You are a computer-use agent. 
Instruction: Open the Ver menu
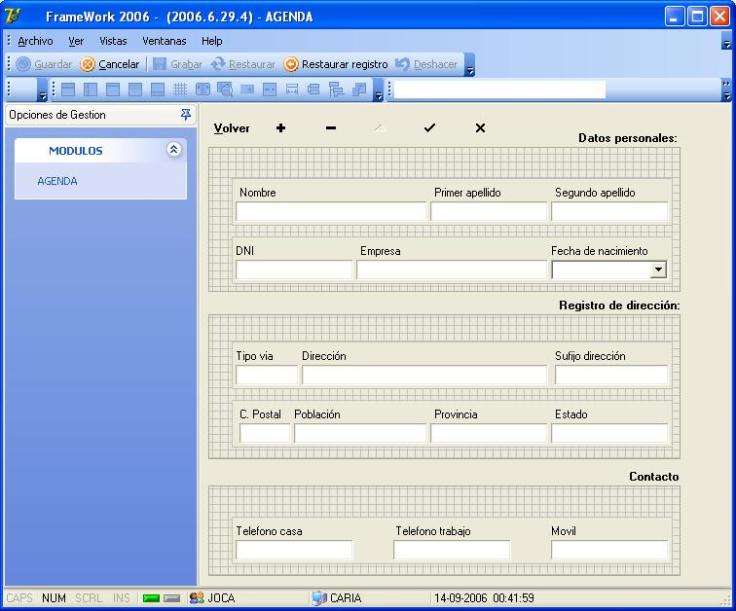coord(76,41)
